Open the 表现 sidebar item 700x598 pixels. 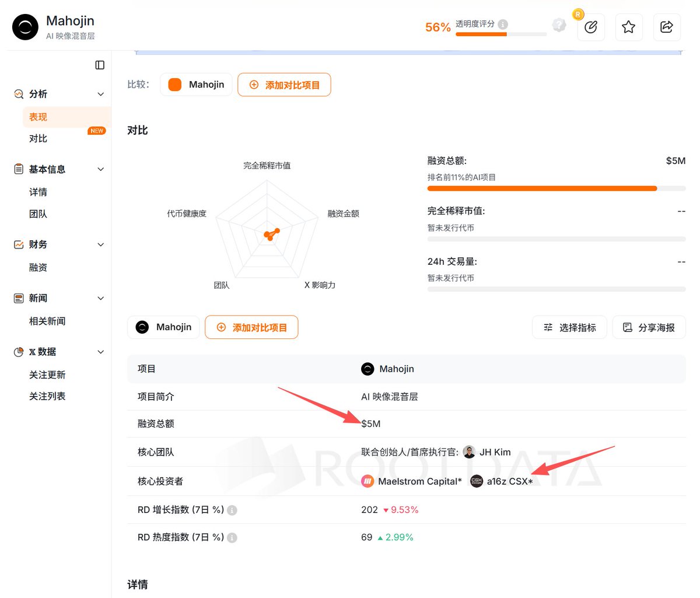[x=66, y=117]
